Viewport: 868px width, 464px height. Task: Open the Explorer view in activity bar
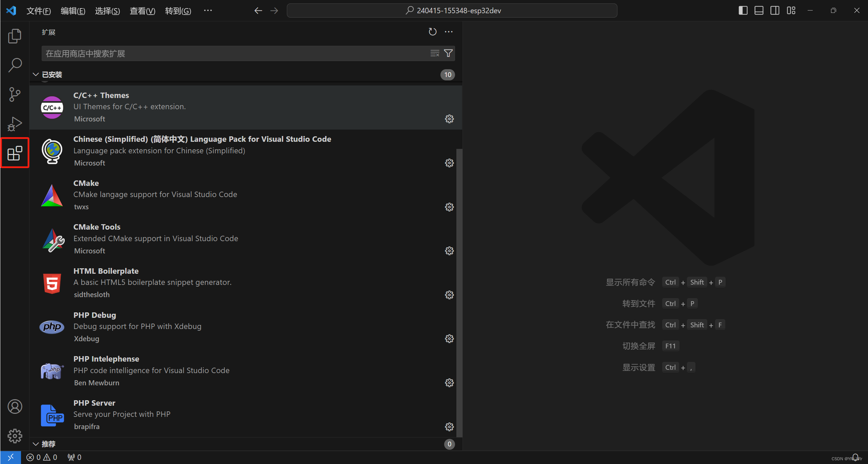pyautogui.click(x=15, y=36)
